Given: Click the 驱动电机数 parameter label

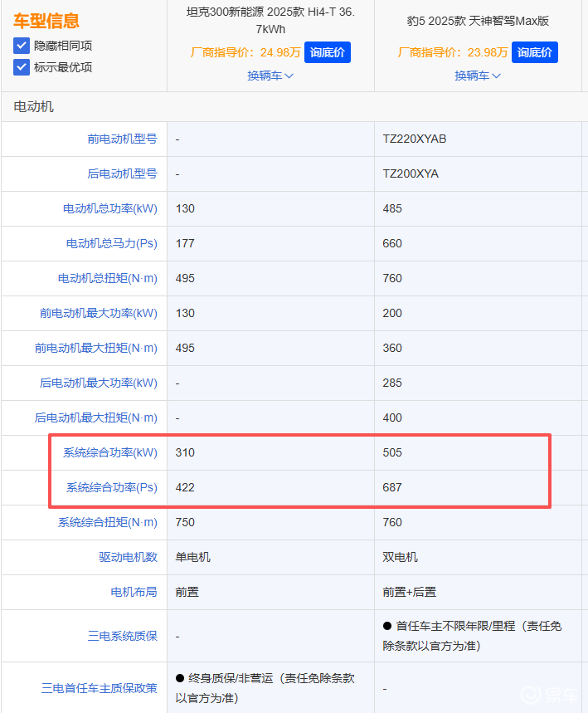Looking at the screenshot, I should [128, 557].
